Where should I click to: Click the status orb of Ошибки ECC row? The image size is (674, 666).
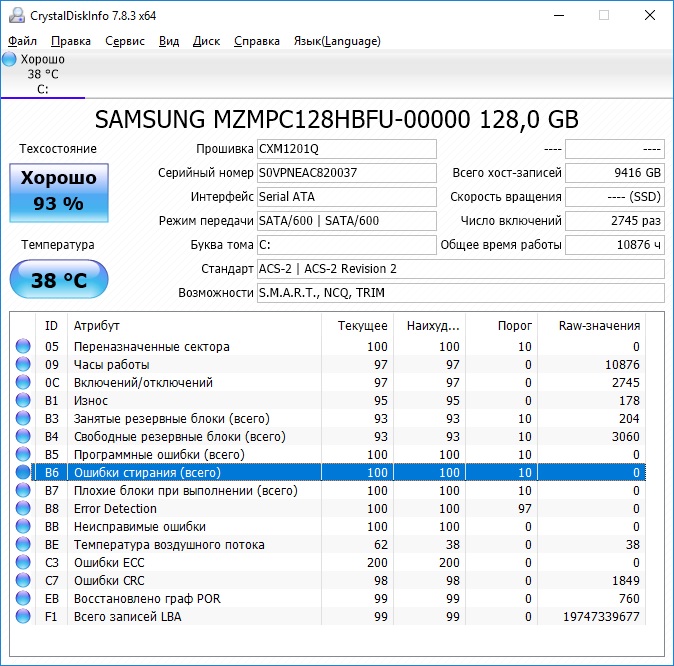tap(23, 562)
